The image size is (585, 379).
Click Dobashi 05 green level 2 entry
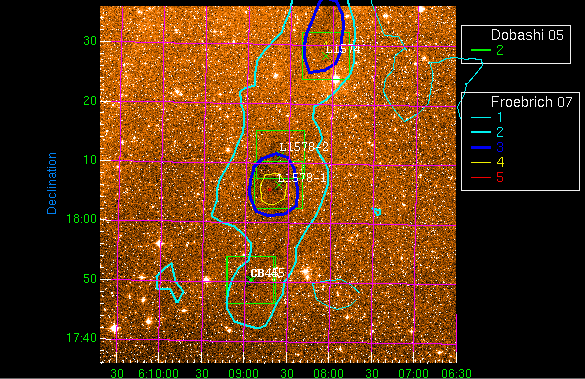coord(487,50)
